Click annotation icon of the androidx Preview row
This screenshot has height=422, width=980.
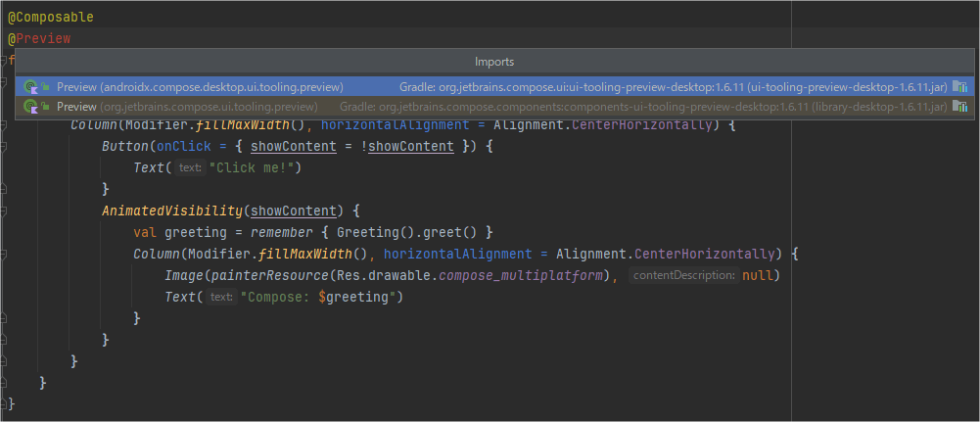[31, 87]
